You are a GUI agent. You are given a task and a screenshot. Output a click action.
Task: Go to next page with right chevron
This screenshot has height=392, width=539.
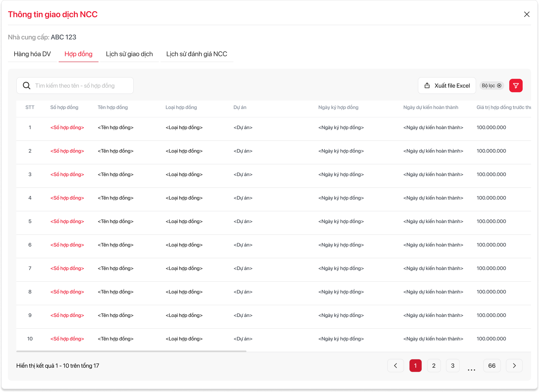pos(514,365)
